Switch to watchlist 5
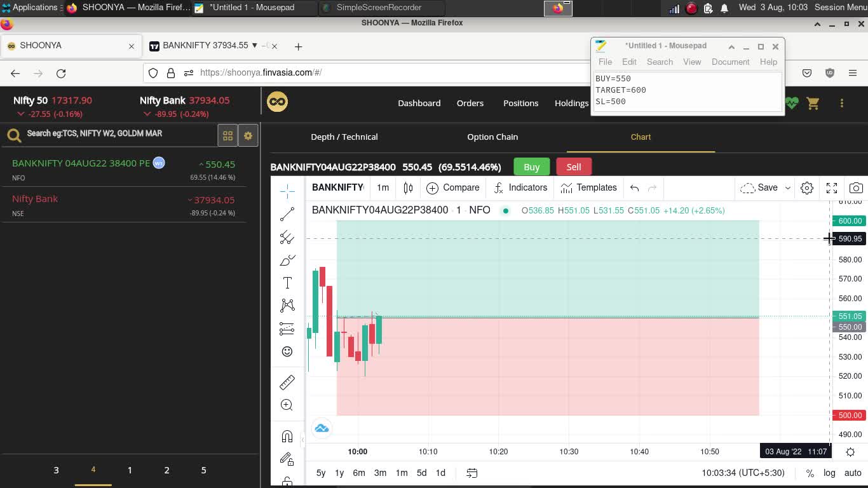 click(x=203, y=470)
